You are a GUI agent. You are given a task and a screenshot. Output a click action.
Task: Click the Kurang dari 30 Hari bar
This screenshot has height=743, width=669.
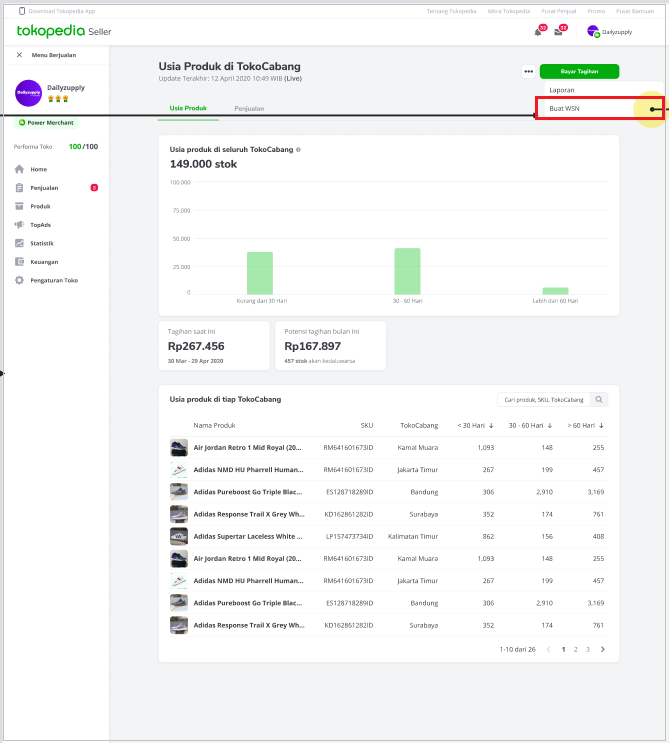pos(260,273)
